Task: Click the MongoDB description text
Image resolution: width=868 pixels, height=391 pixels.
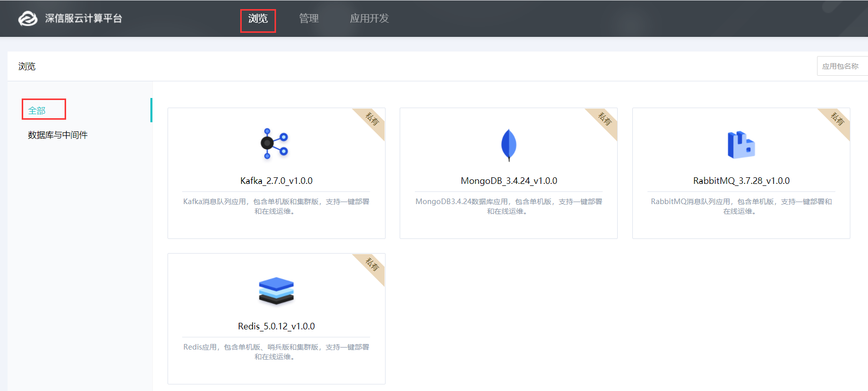Action: pyautogui.click(x=509, y=206)
